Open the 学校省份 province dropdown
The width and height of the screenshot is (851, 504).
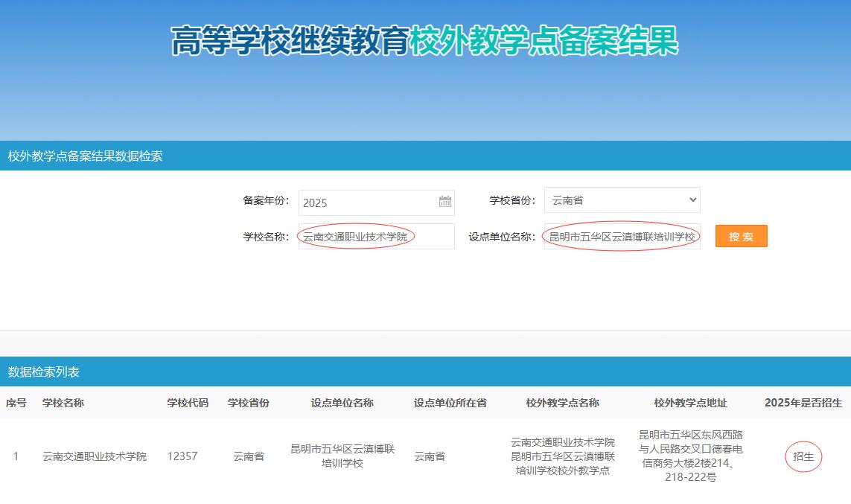[622, 200]
